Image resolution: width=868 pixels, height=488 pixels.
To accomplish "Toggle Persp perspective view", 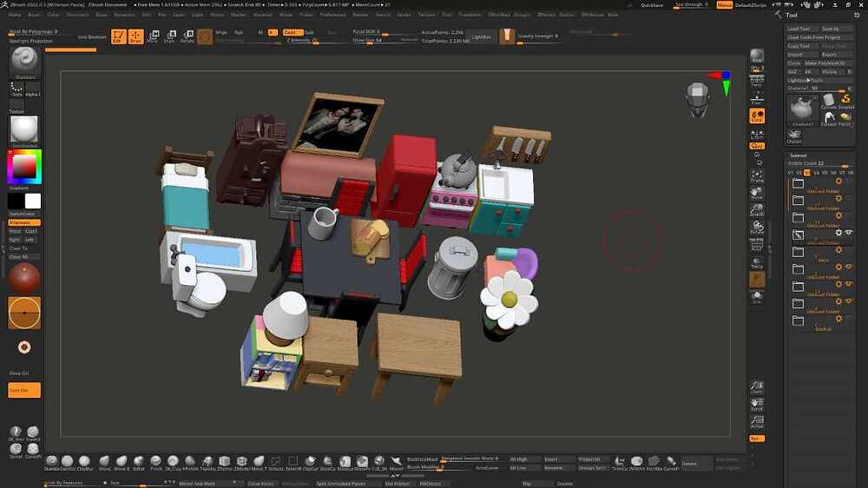I will pos(757,81).
